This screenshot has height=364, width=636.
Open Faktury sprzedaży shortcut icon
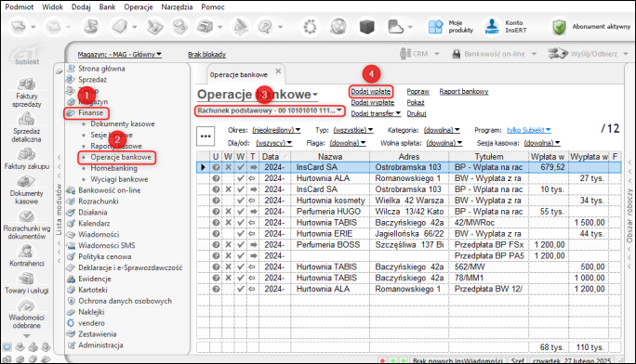(26, 84)
